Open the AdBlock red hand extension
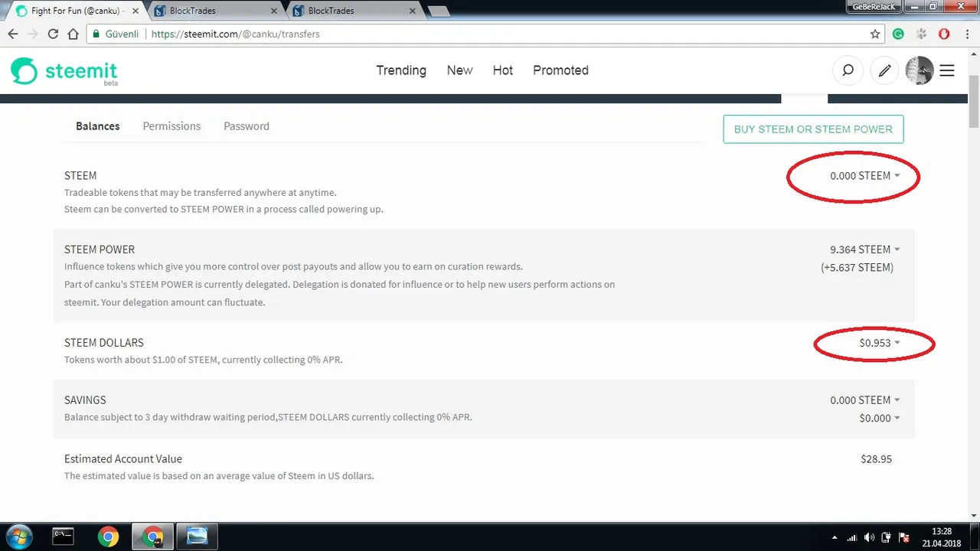 [944, 34]
